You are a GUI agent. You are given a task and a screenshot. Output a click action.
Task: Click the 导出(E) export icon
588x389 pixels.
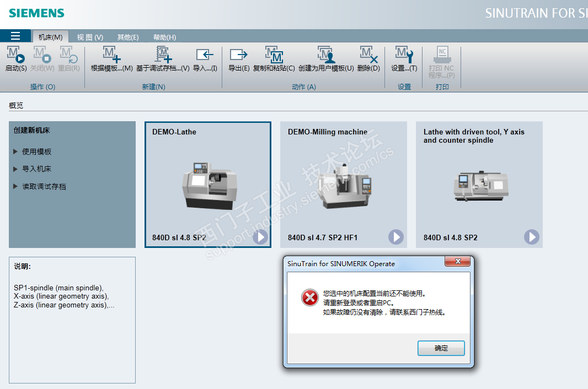[238, 55]
